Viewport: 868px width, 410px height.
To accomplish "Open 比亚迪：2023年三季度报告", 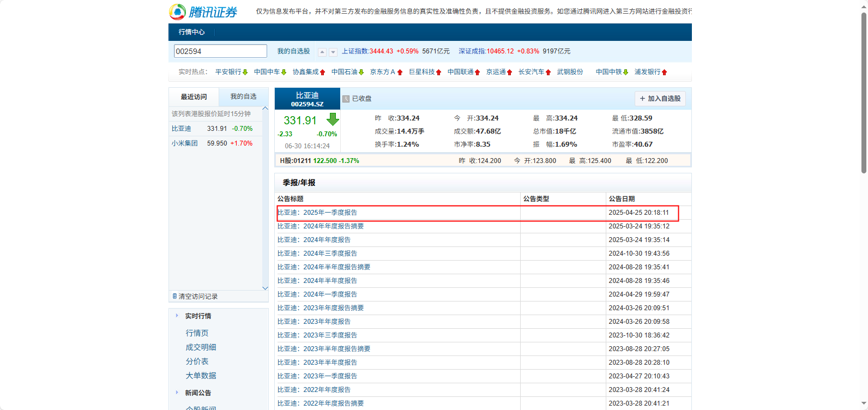I will (x=317, y=335).
